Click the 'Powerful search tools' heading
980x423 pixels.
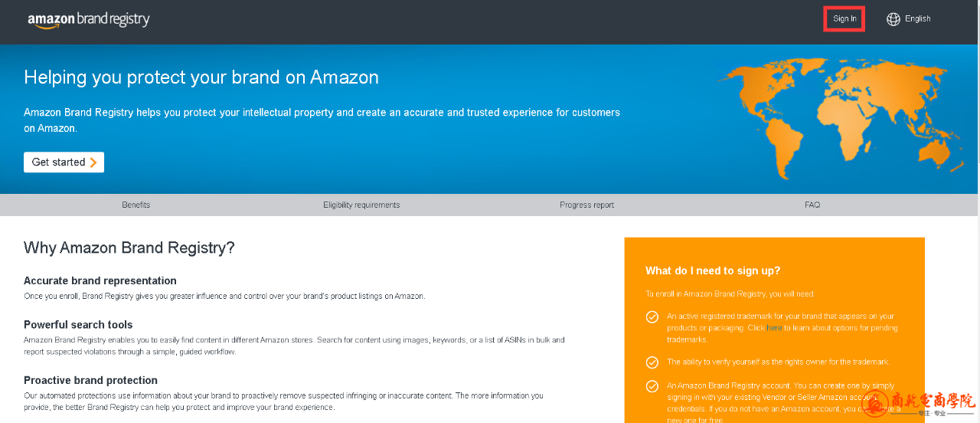click(78, 325)
